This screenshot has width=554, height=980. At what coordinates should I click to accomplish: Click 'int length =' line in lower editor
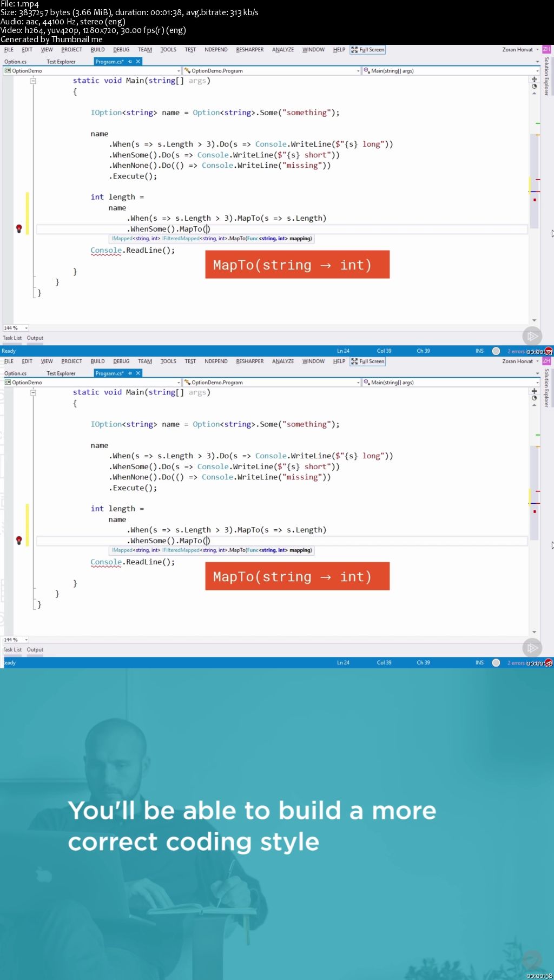[x=117, y=509]
